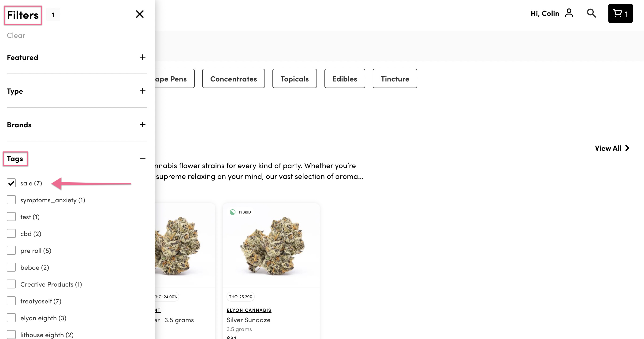The height and width of the screenshot is (339, 644).
Task: Expand the Brands filter section
Action: coord(142,125)
